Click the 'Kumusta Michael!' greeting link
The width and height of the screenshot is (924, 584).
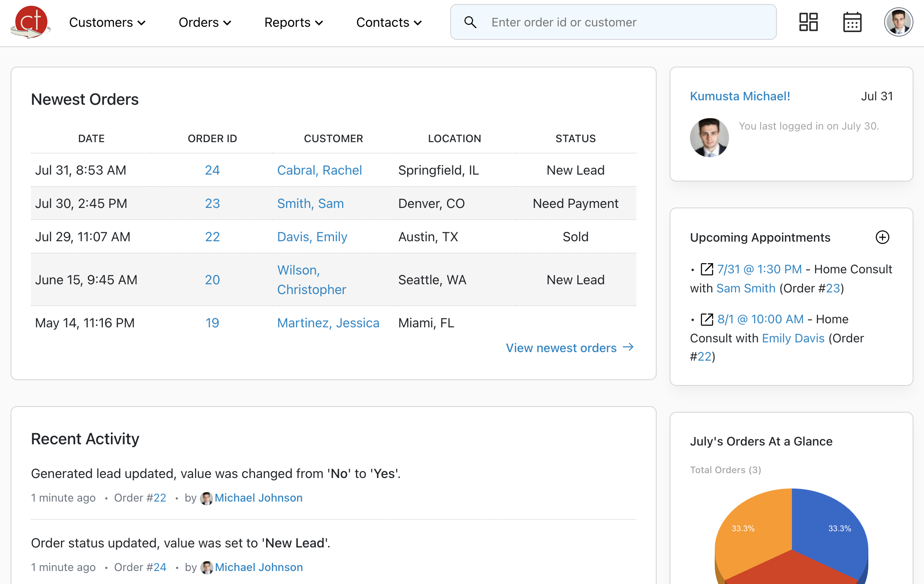tap(740, 96)
